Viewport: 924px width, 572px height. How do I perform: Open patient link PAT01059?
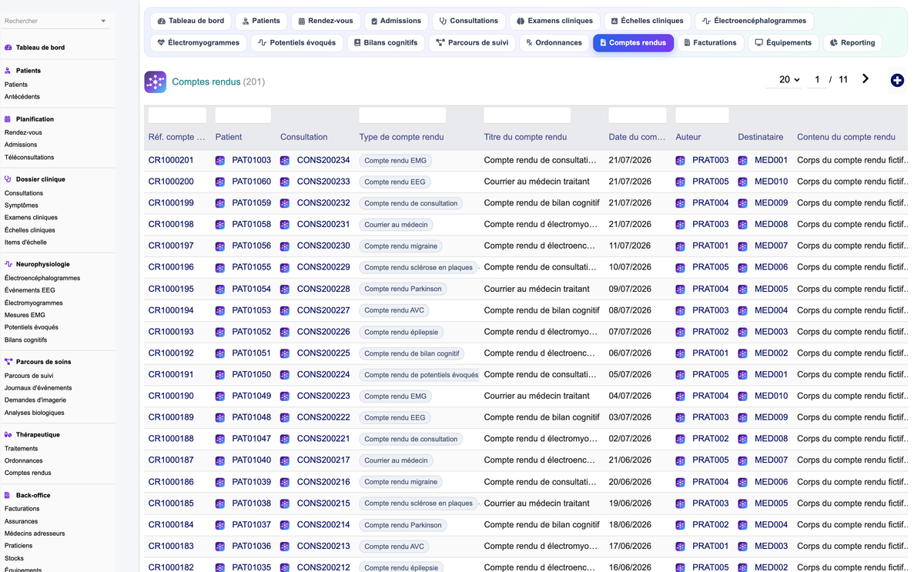click(x=251, y=203)
